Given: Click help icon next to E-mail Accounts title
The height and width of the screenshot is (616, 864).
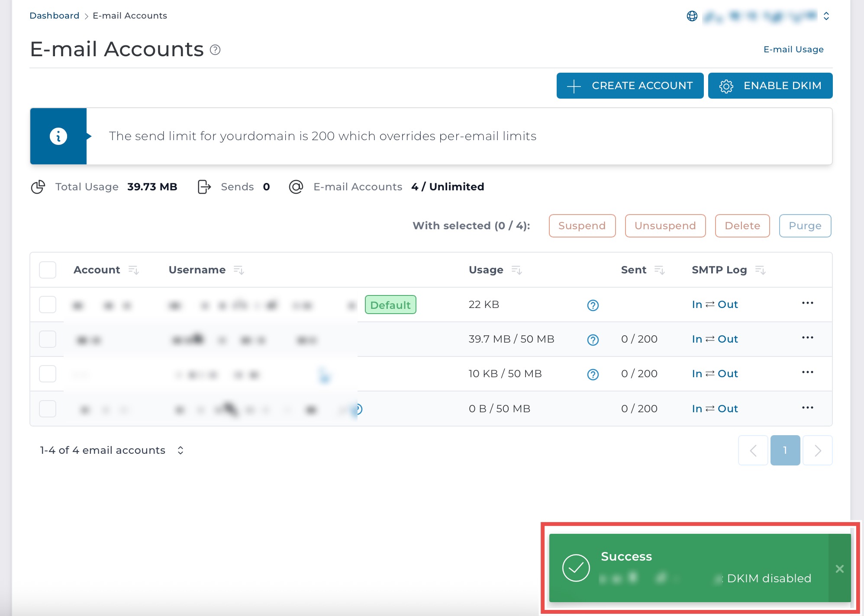Looking at the screenshot, I should [x=215, y=50].
